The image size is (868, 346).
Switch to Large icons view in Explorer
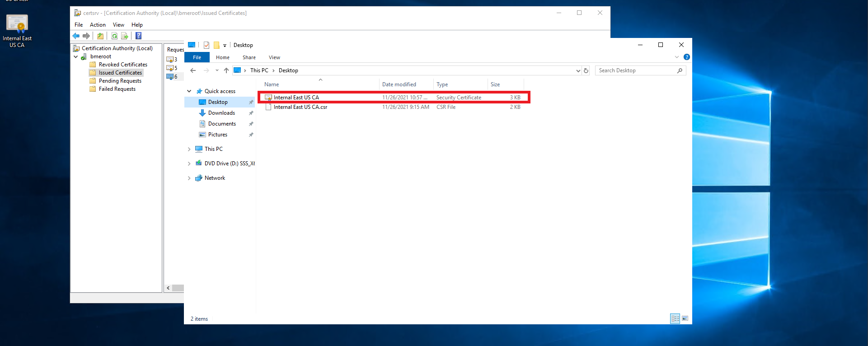(x=685, y=318)
